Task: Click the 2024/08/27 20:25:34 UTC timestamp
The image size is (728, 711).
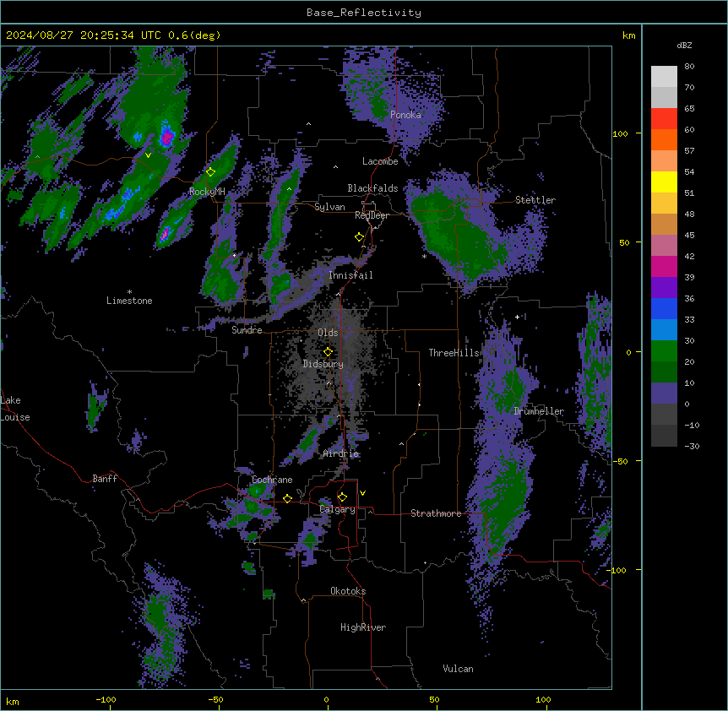Action: (84, 35)
